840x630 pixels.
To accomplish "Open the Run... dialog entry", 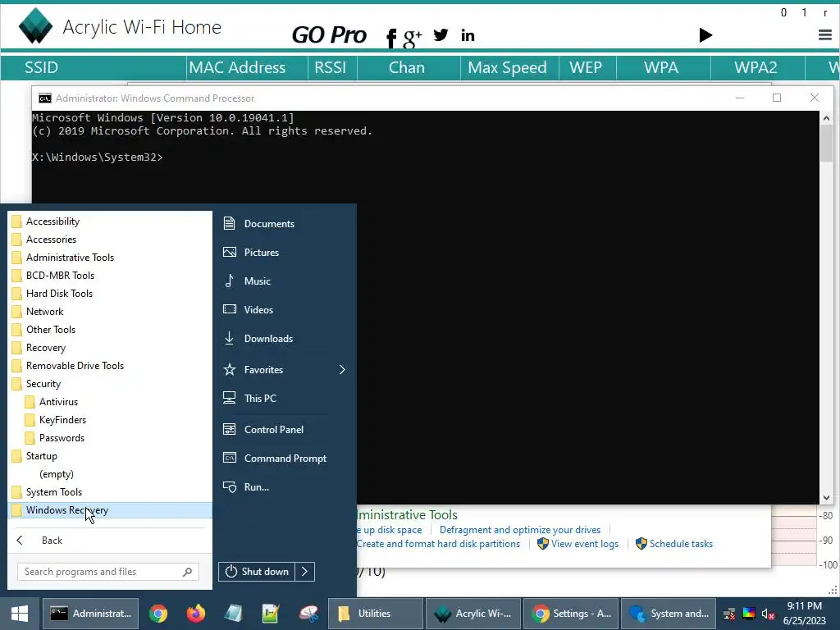I will click(285, 487).
